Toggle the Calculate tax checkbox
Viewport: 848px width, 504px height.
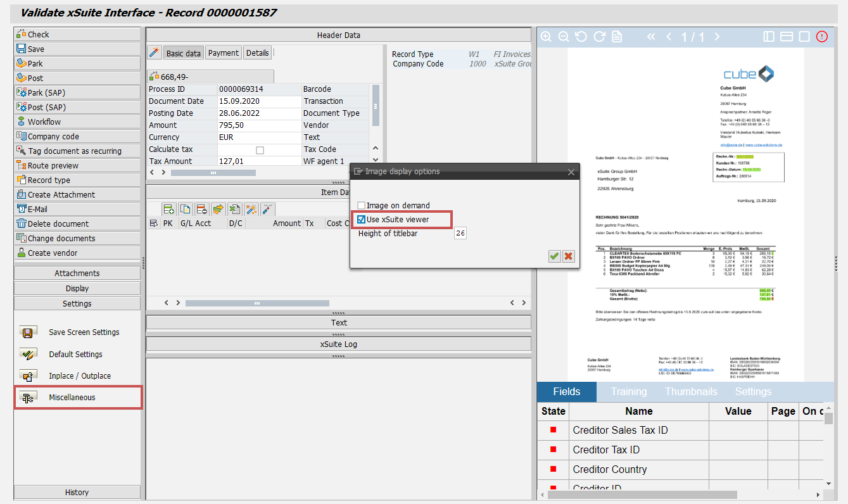click(x=260, y=150)
